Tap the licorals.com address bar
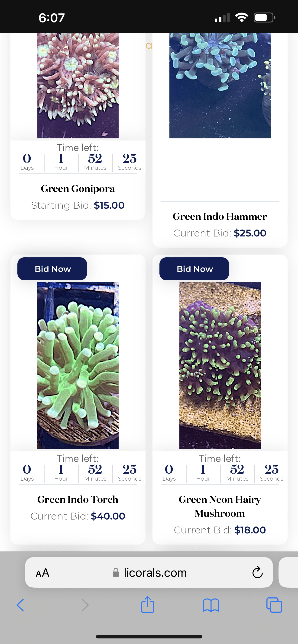Image resolution: width=298 pixels, height=644 pixels. click(155, 572)
